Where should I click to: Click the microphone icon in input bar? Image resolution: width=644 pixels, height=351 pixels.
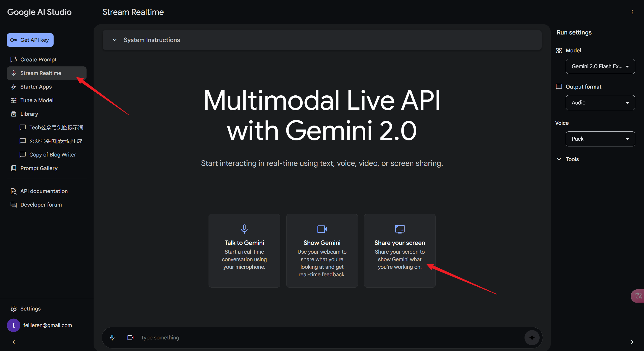coord(112,337)
